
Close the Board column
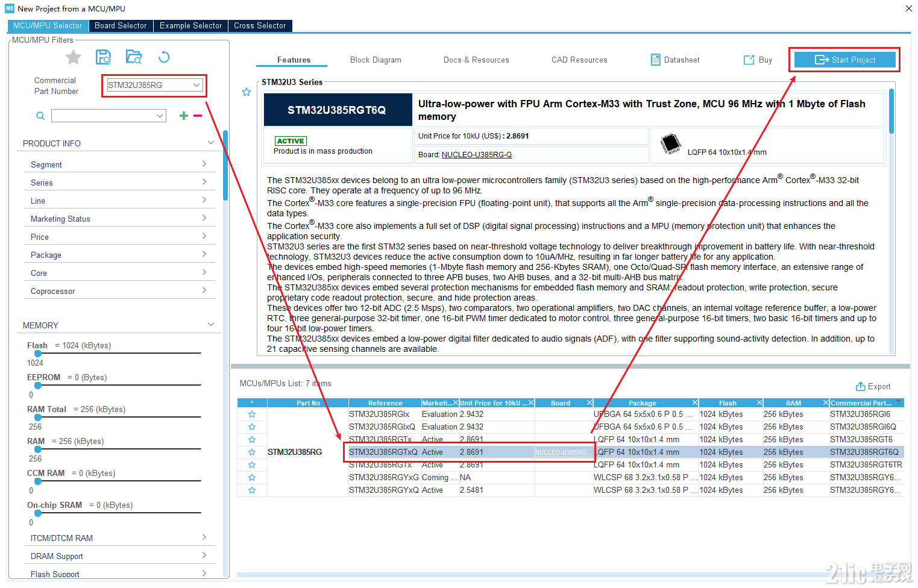pos(589,402)
